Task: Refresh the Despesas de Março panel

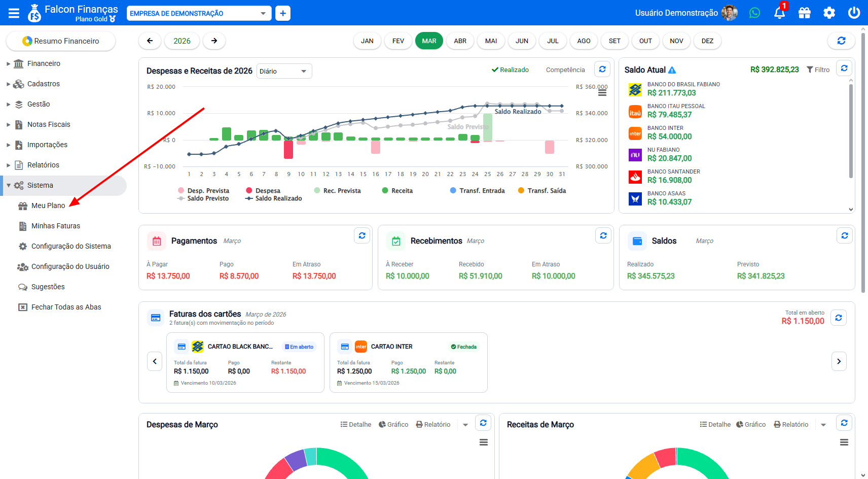Action: pyautogui.click(x=483, y=423)
